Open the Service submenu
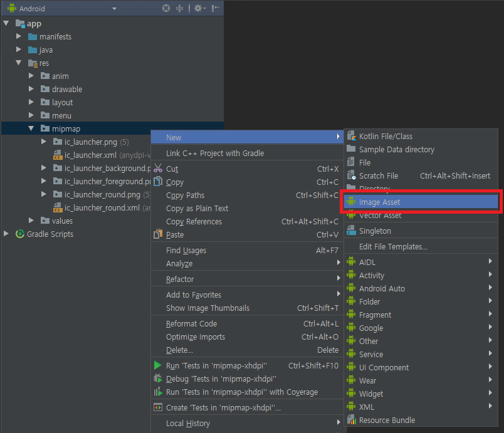This screenshot has width=504, height=433. coord(421,354)
